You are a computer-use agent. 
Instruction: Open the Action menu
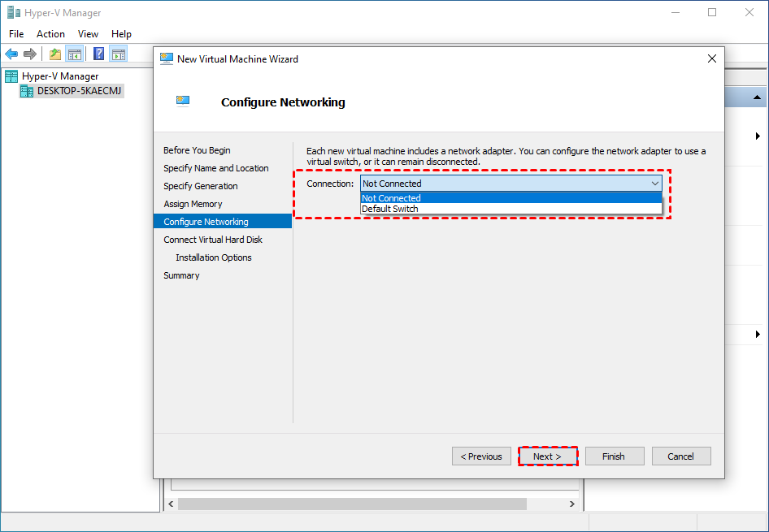50,34
